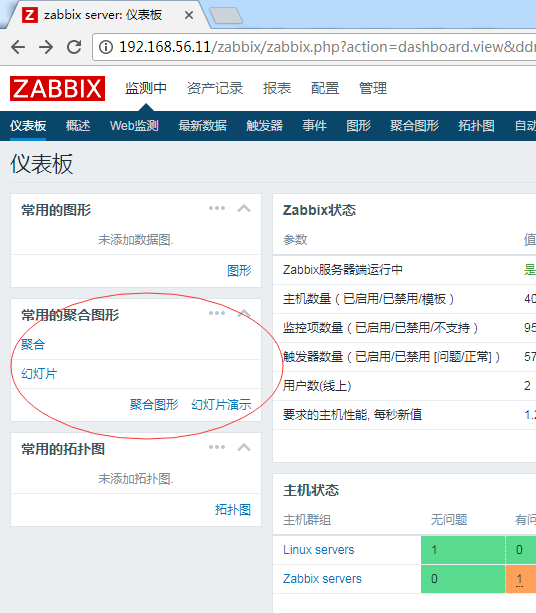Screen dimensions: 536x613
Task: Click the 拓扑图 footer link
Action: pos(233,510)
